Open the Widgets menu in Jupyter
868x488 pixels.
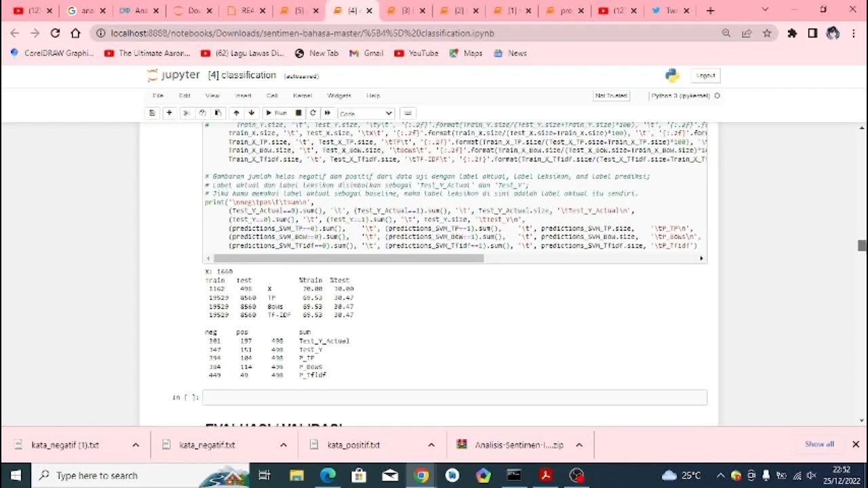pyautogui.click(x=339, y=96)
